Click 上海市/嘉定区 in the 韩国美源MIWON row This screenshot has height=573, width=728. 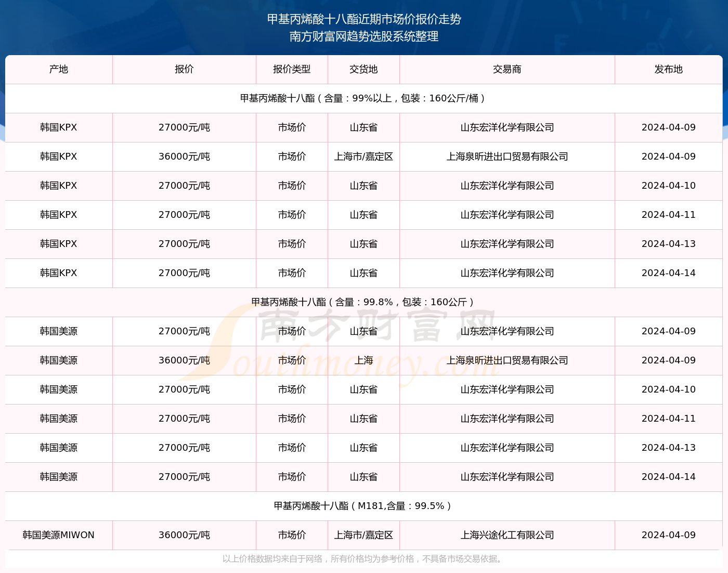point(363,535)
